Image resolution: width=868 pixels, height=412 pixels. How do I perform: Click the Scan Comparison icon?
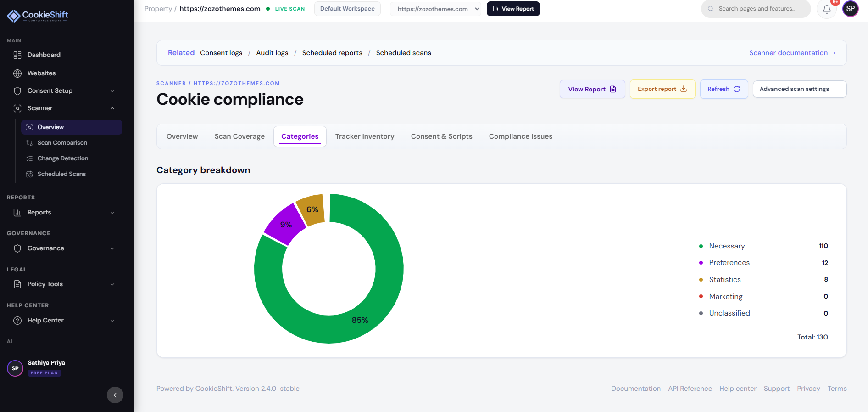pos(29,143)
